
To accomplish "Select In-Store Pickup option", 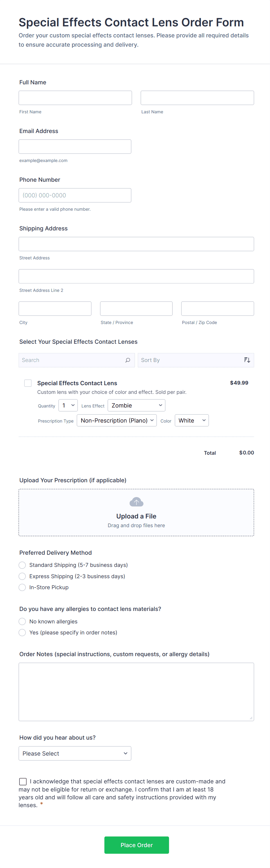I will click(x=22, y=587).
